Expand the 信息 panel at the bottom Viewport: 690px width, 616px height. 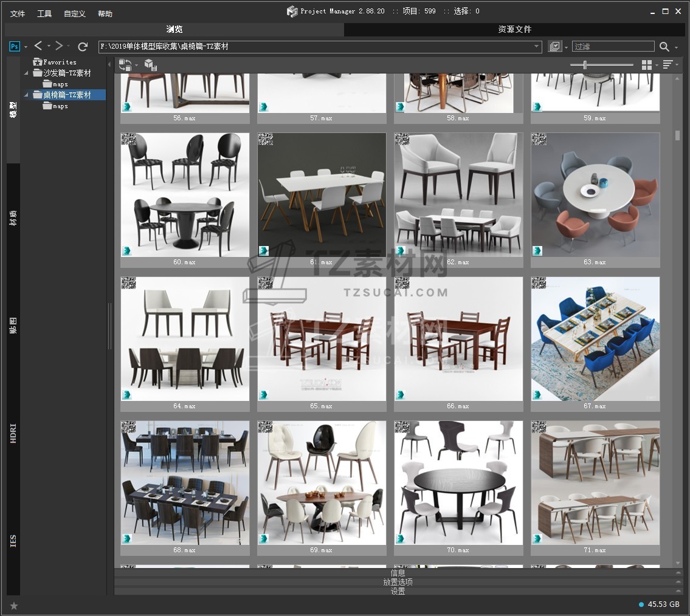tap(398, 573)
